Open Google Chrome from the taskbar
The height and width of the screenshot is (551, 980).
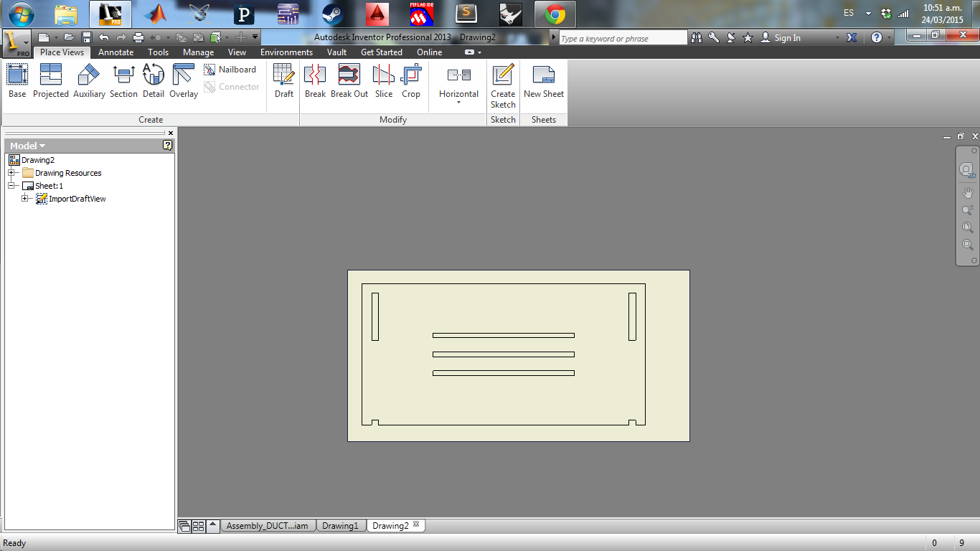tap(555, 14)
